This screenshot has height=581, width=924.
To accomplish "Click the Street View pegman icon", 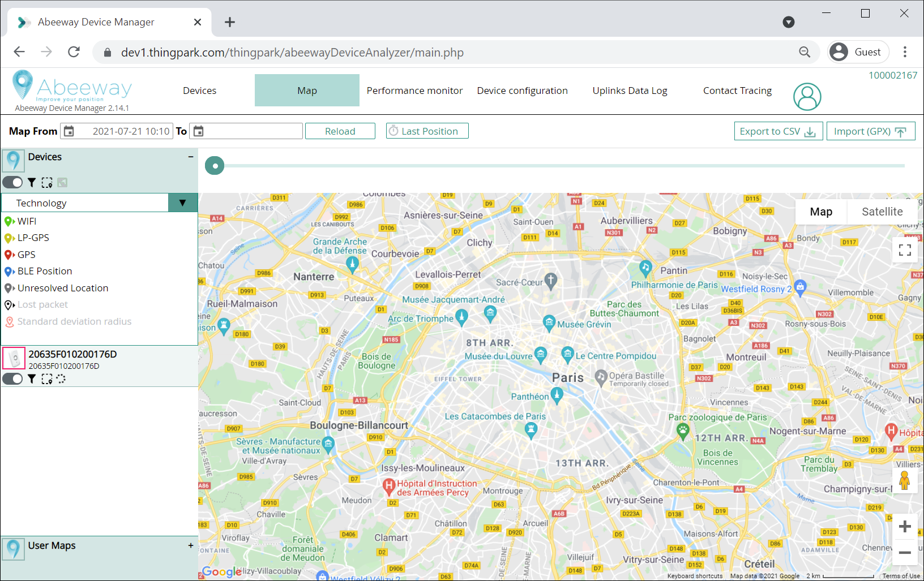I will pyautogui.click(x=904, y=481).
